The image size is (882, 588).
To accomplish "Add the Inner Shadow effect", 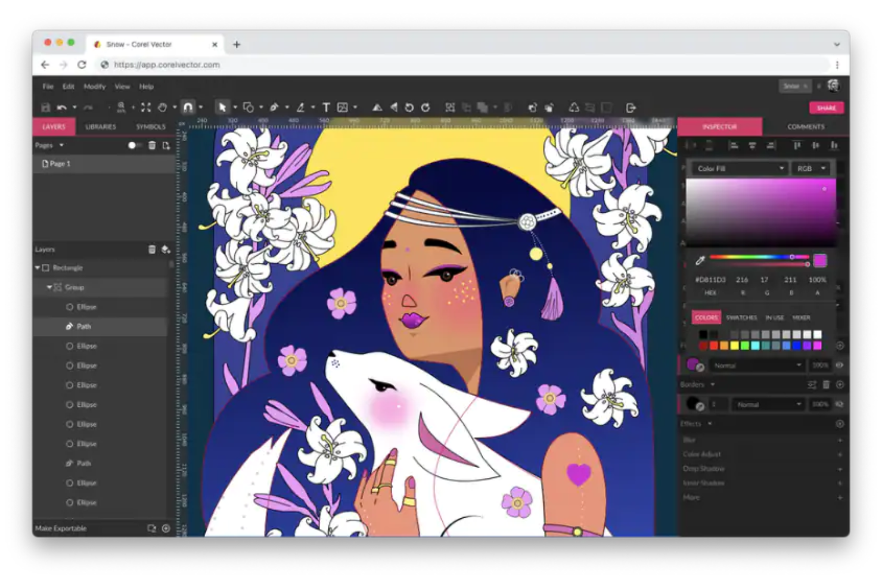I will point(840,483).
